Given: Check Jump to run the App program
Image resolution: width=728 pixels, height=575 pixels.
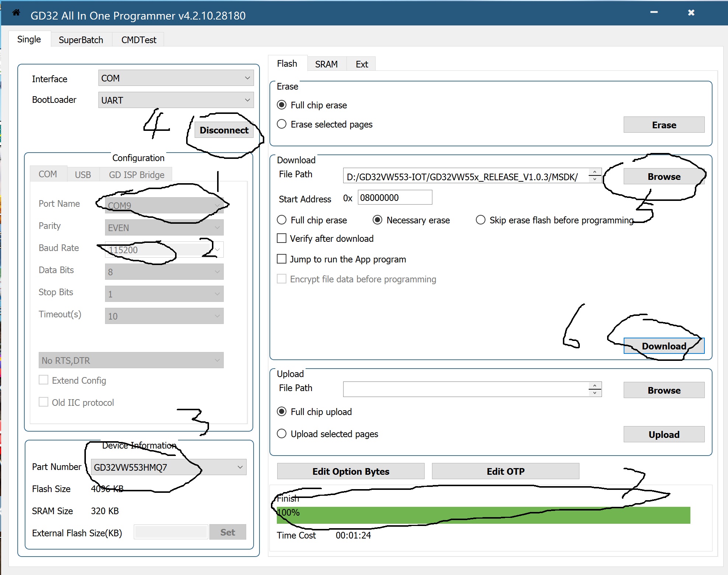Looking at the screenshot, I should point(282,259).
